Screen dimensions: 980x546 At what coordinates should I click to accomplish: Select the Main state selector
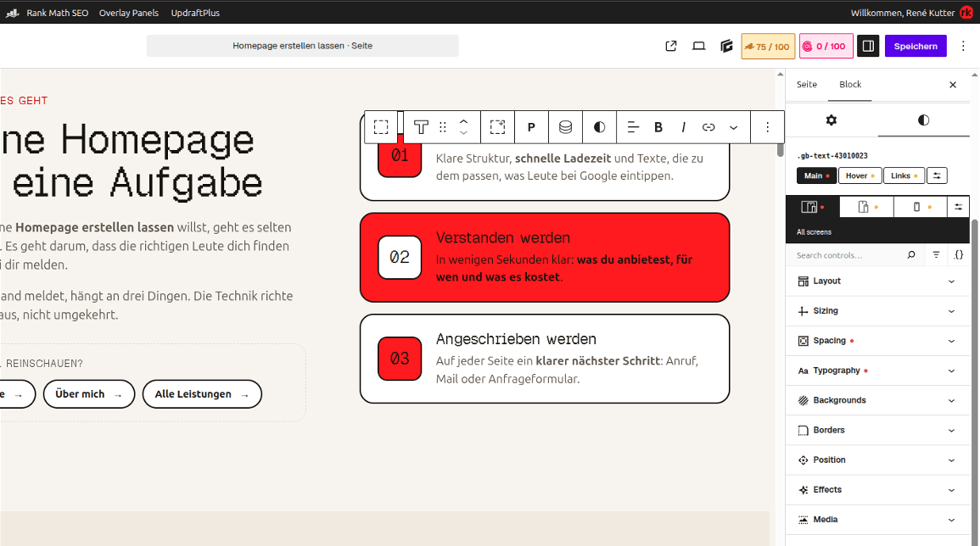click(x=817, y=176)
